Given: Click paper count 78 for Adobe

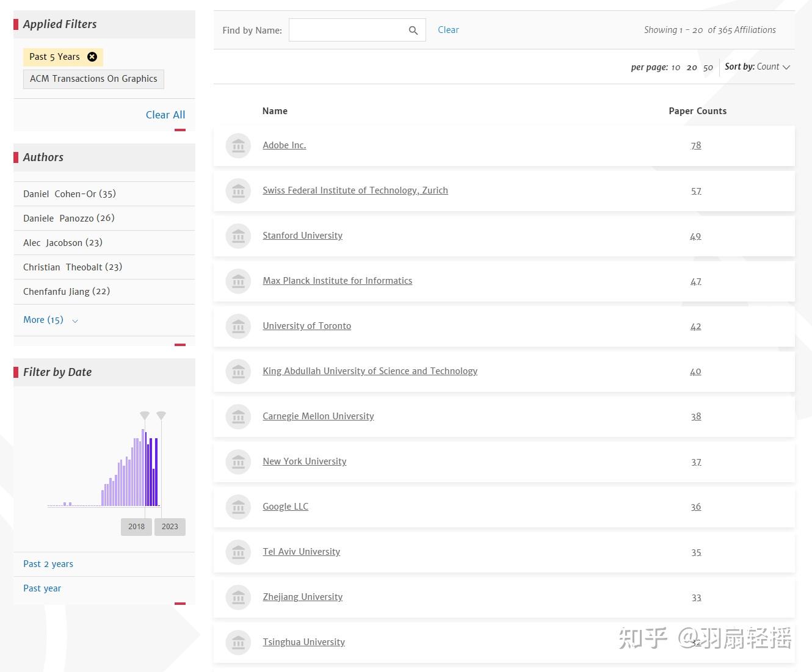Looking at the screenshot, I should coord(696,145).
